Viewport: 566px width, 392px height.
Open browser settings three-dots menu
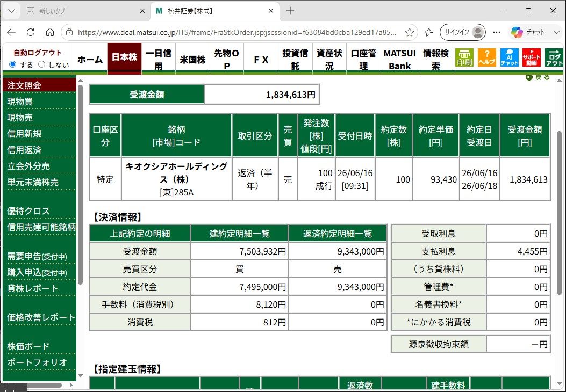coord(497,32)
